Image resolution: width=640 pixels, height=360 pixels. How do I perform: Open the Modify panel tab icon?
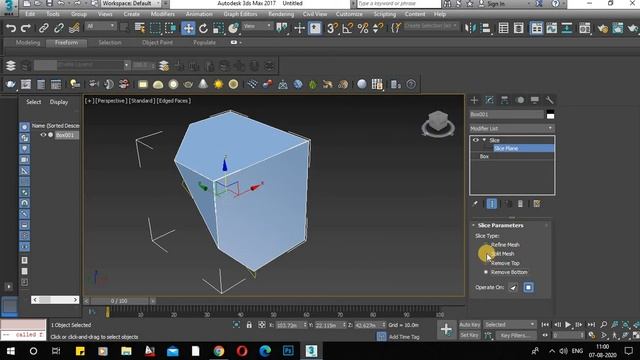tap(489, 100)
